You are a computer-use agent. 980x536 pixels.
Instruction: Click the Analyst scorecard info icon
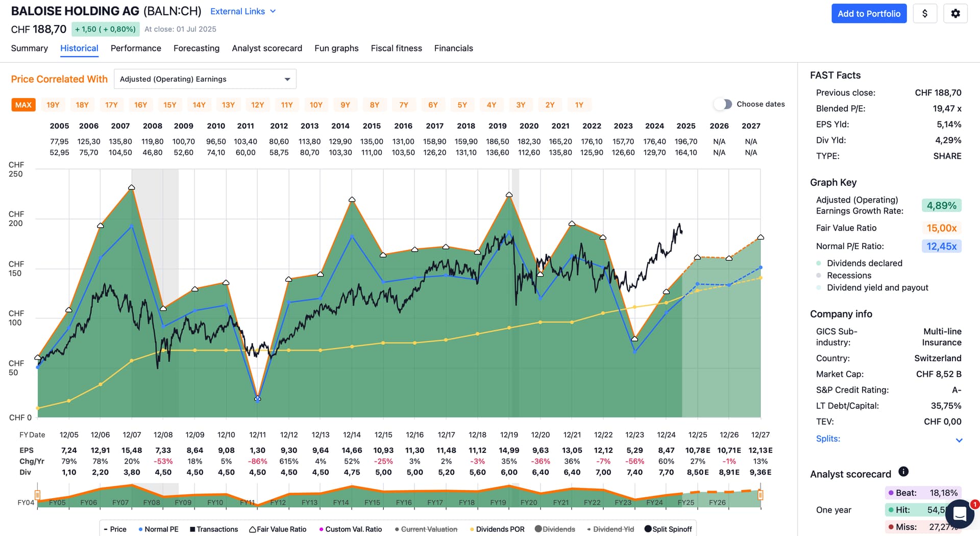903,472
